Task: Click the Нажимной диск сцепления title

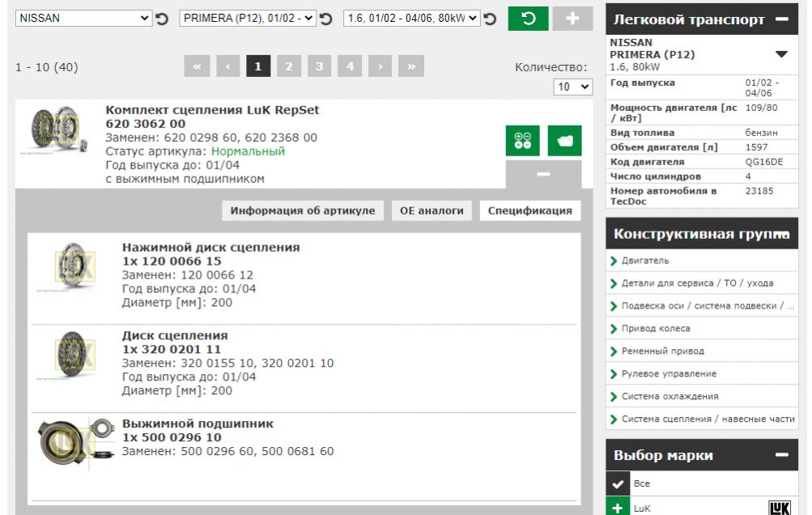Action: point(210,247)
